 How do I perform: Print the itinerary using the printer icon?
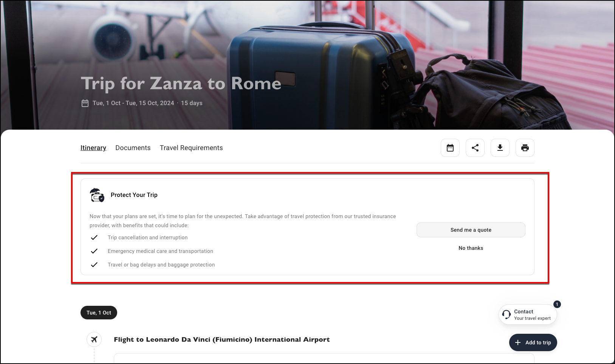[525, 148]
